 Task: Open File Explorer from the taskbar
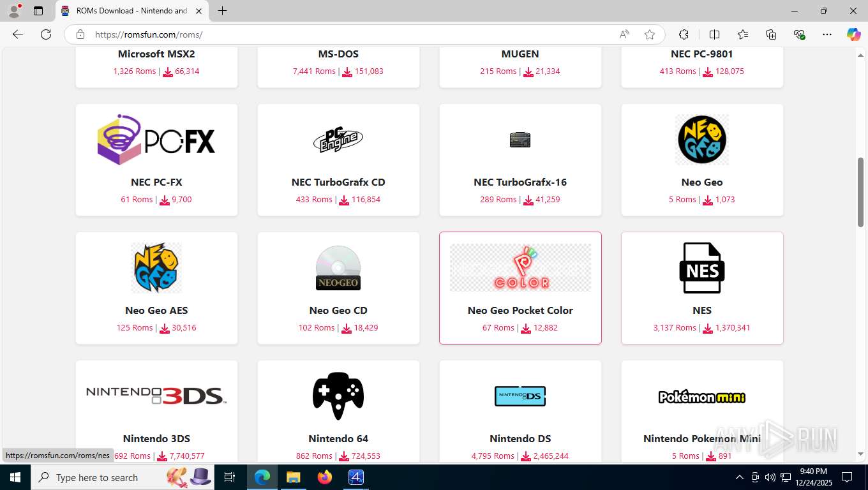point(293,477)
